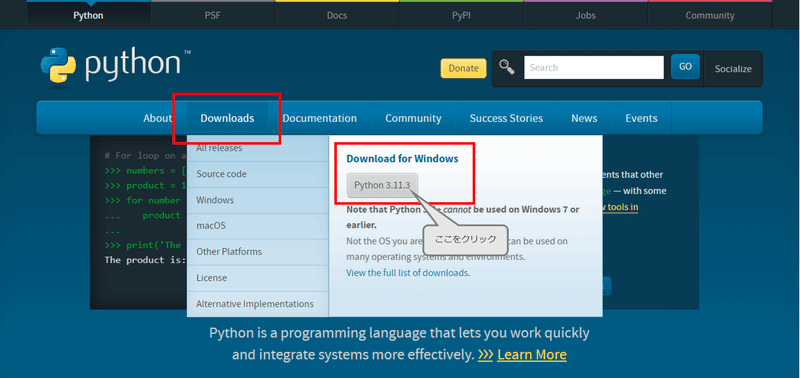
Task: Click the Python 3.11.3 download button
Action: pyautogui.click(x=382, y=185)
